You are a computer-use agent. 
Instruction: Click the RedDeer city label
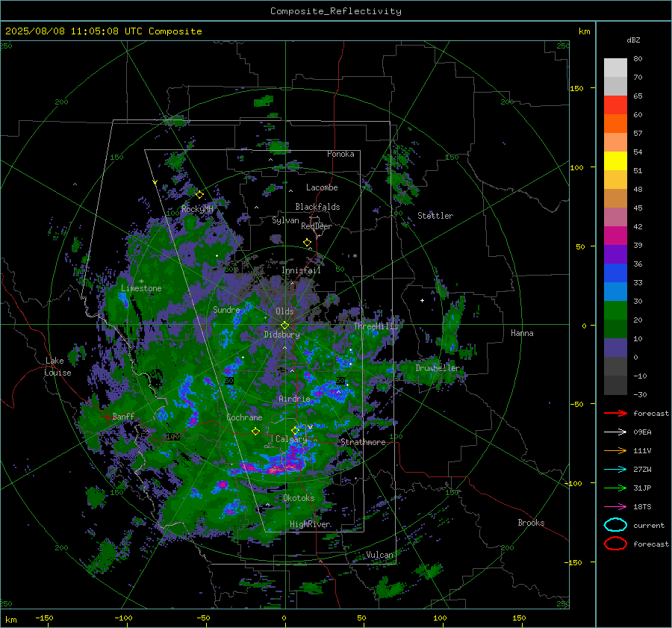(x=317, y=226)
